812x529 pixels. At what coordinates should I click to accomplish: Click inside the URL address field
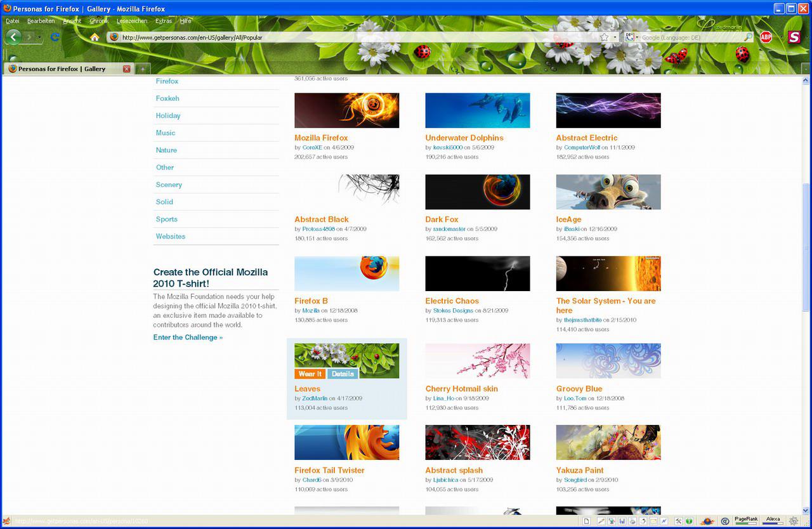(358, 37)
